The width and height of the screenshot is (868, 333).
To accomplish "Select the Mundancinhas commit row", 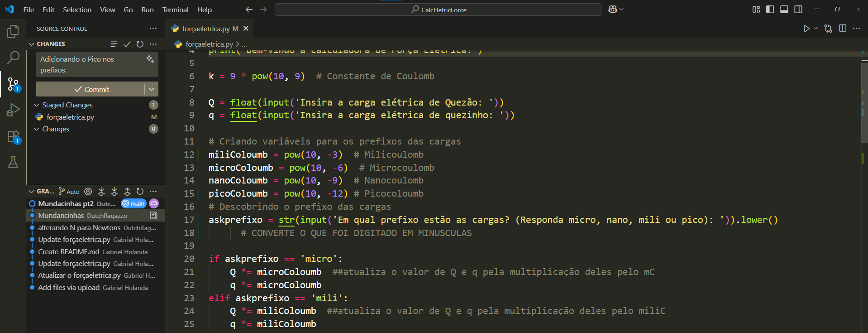I will point(95,216).
